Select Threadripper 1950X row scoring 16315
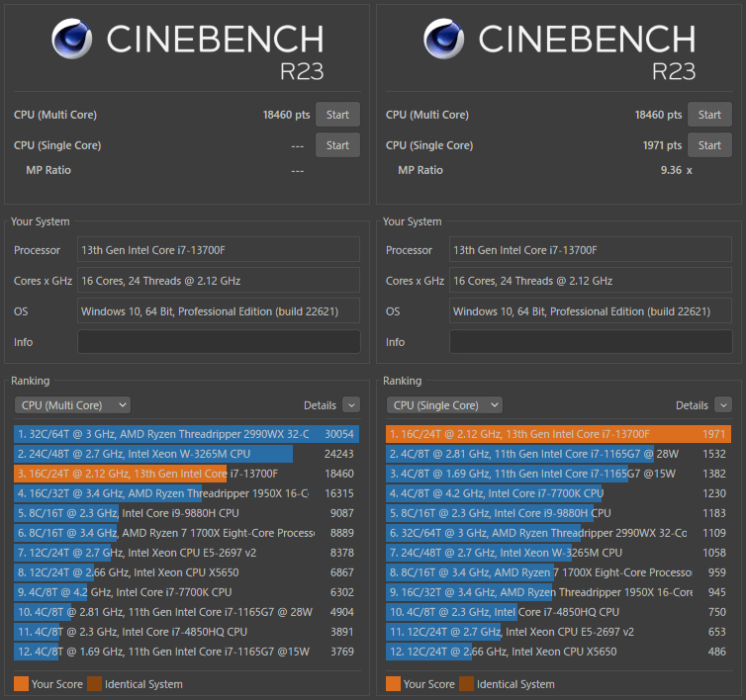The image size is (746, 700). pos(186,493)
